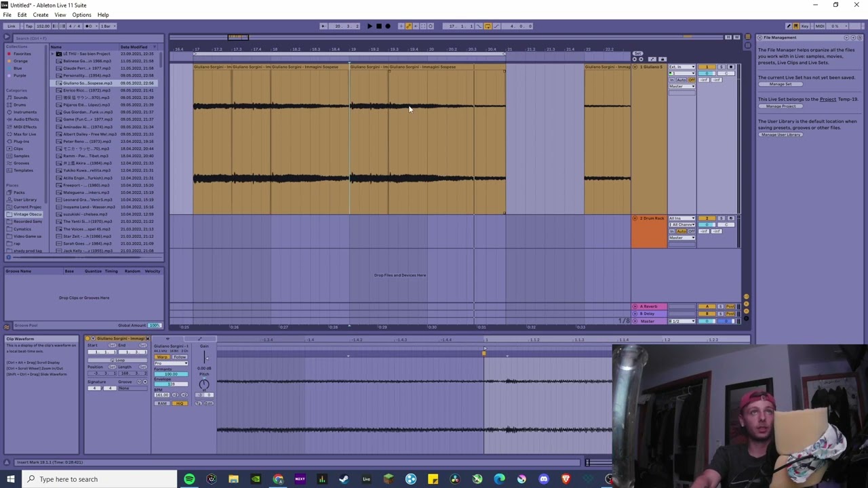Open Create menu
This screenshot has height=488, width=868.
click(x=41, y=15)
